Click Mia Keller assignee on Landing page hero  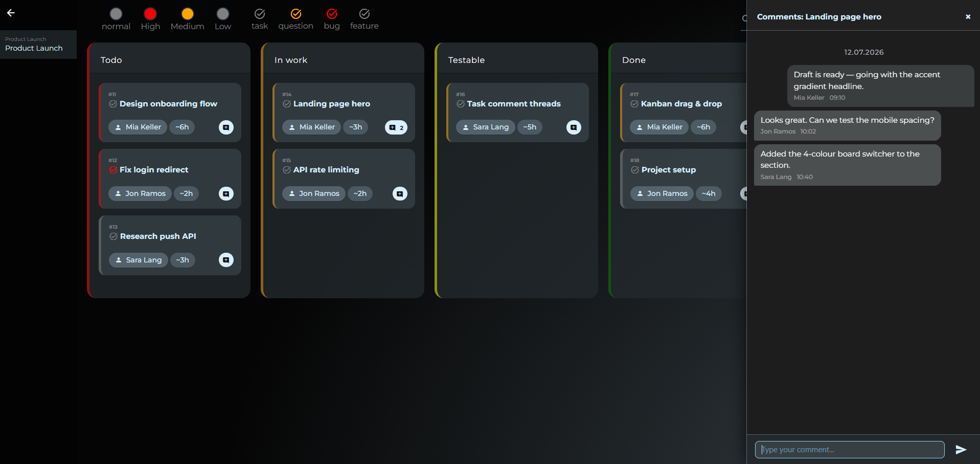(x=311, y=127)
